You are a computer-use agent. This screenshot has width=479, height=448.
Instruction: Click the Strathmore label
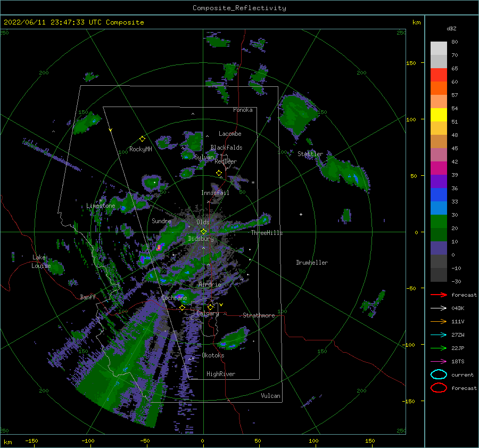click(x=259, y=315)
